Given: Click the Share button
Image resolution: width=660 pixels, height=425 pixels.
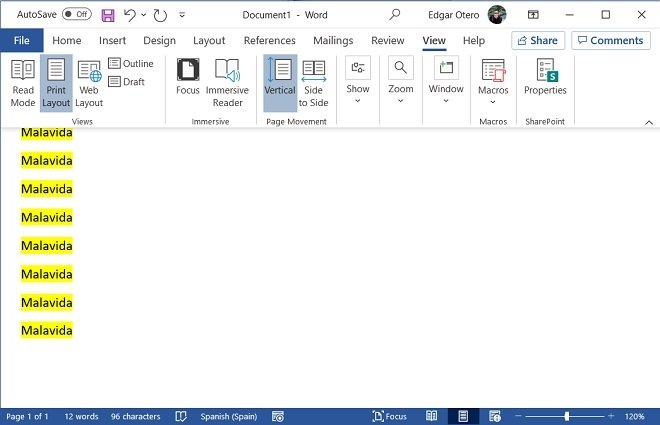Looking at the screenshot, I should point(538,40).
